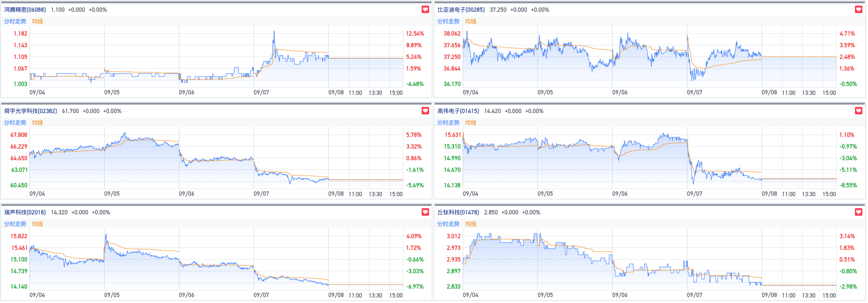Toggle 均线 legend in 鸿腾精密 chart

pos(37,21)
